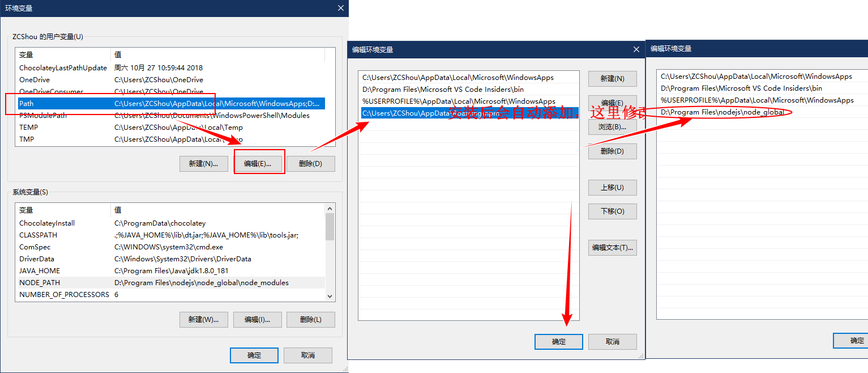Click 下移(O) to move entry down
Image resolution: width=868 pixels, height=373 pixels.
coord(612,211)
